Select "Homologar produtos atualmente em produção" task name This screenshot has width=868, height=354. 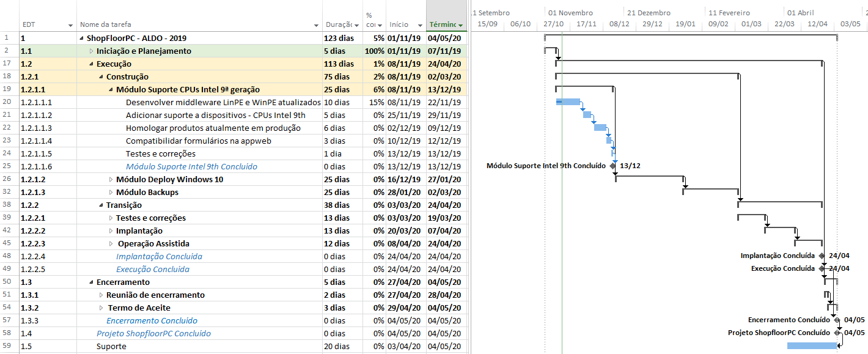tap(213, 128)
